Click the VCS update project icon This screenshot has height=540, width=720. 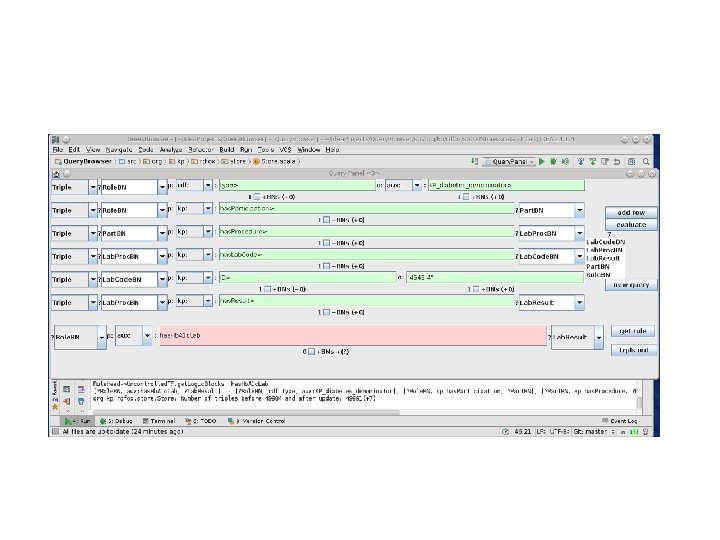pyautogui.click(x=581, y=162)
